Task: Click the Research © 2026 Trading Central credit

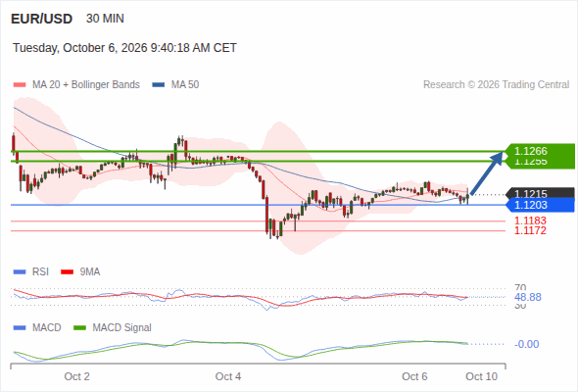Action: click(x=496, y=85)
